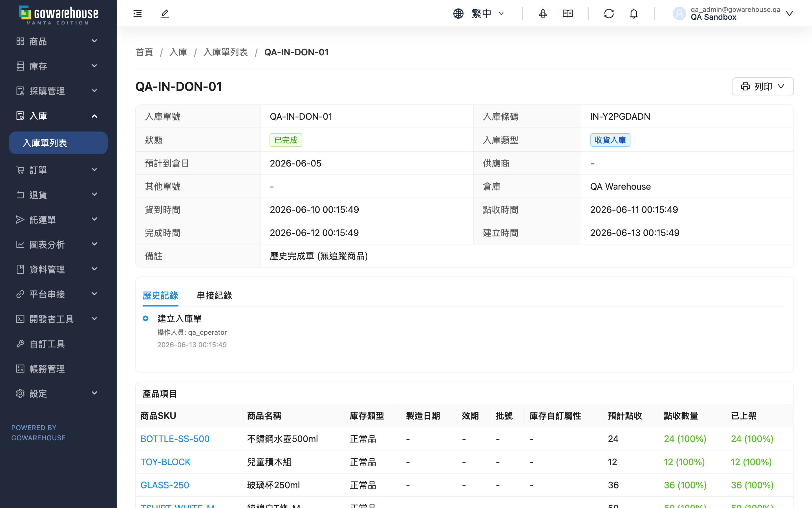Click the 庫存 inventory icon in sidebar
The image size is (812, 508).
click(20, 66)
